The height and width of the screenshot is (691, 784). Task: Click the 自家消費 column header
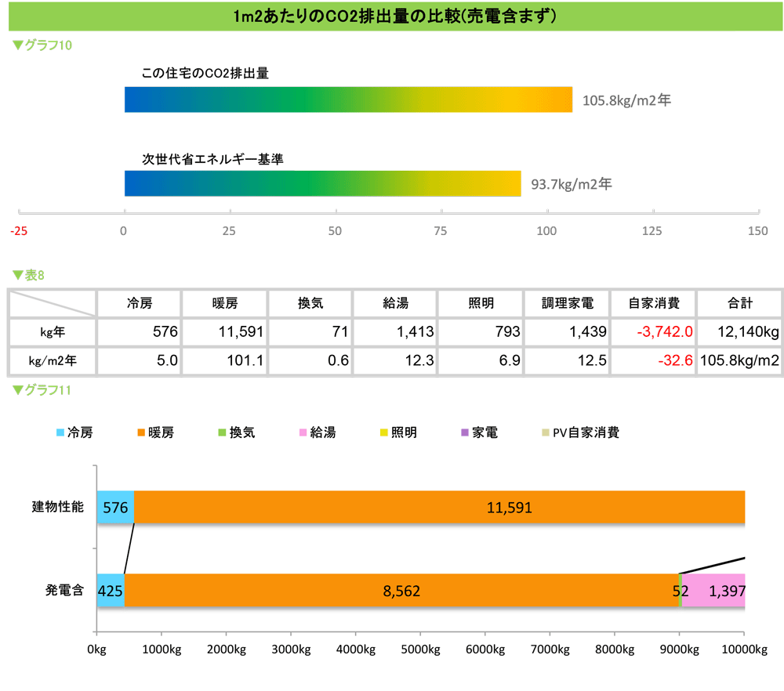[654, 303]
